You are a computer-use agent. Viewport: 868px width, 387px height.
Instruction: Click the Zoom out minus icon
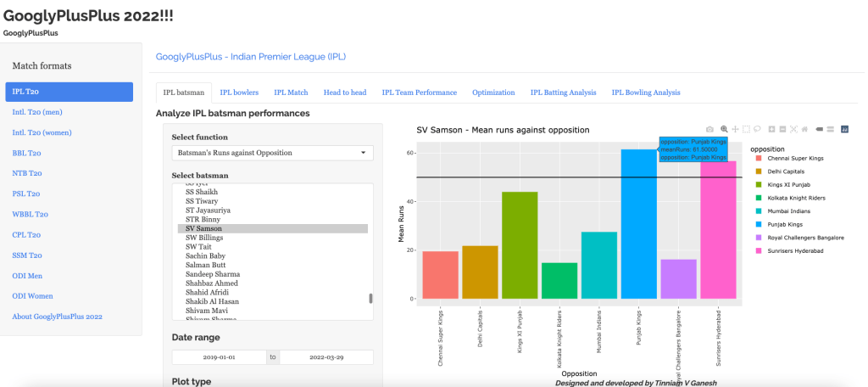click(783, 130)
